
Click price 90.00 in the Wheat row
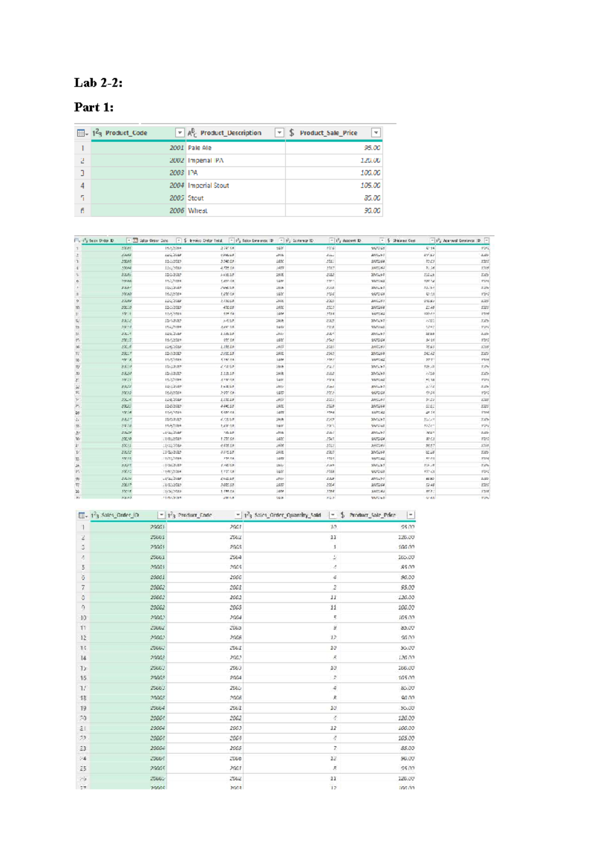[334, 210]
